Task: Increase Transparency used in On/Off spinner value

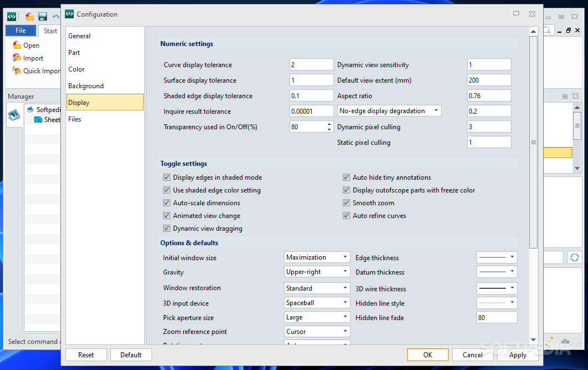Action: tap(329, 124)
